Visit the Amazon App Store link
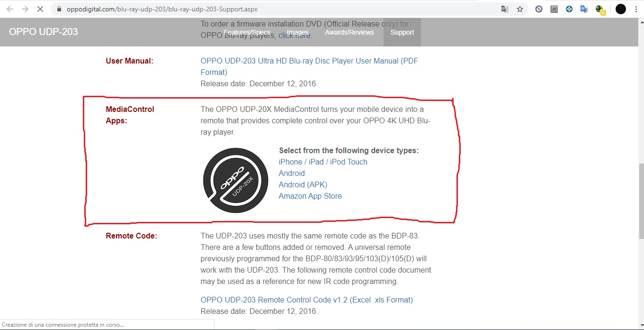This screenshot has height=330, width=644. click(310, 196)
